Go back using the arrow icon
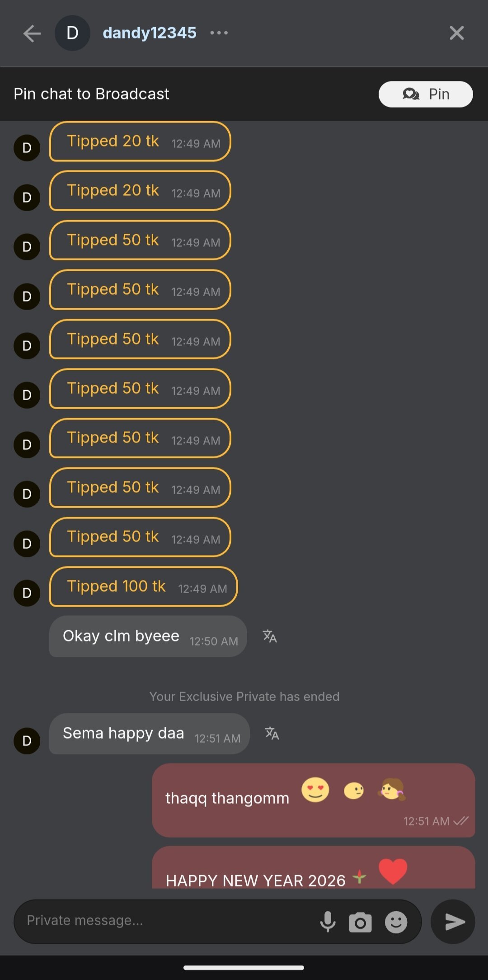The image size is (488, 980). [32, 33]
